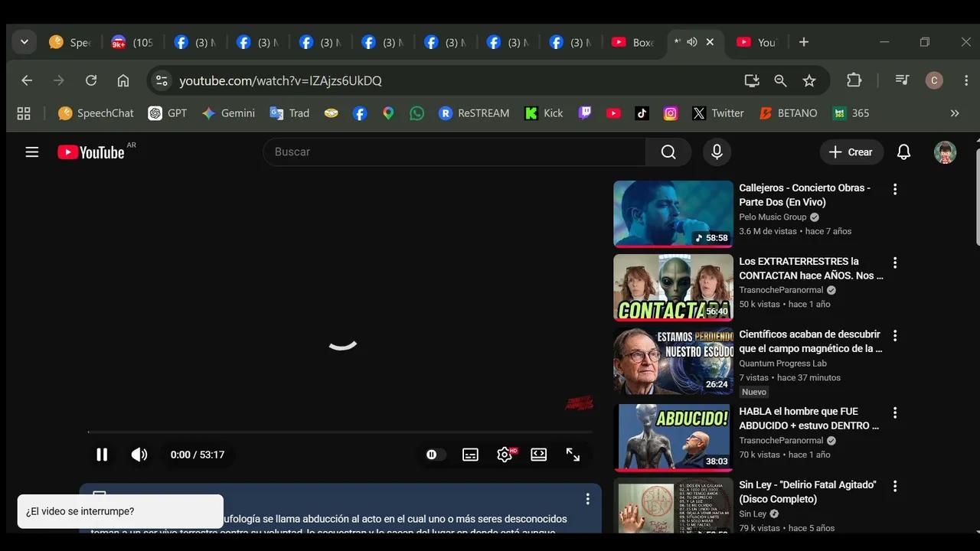Bookmark this page with star icon
Image resolution: width=980 pixels, height=551 pixels.
pyautogui.click(x=809, y=80)
